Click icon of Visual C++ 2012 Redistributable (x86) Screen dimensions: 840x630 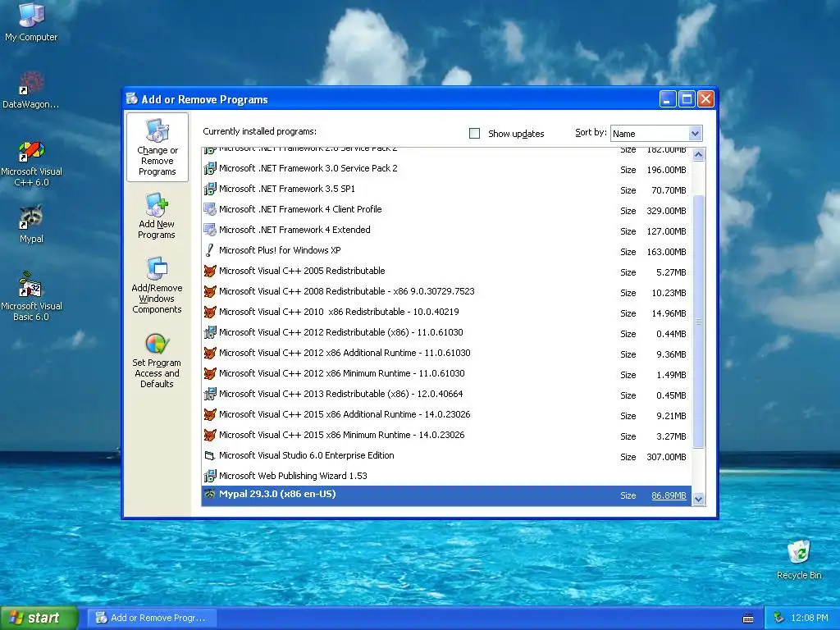coord(210,333)
